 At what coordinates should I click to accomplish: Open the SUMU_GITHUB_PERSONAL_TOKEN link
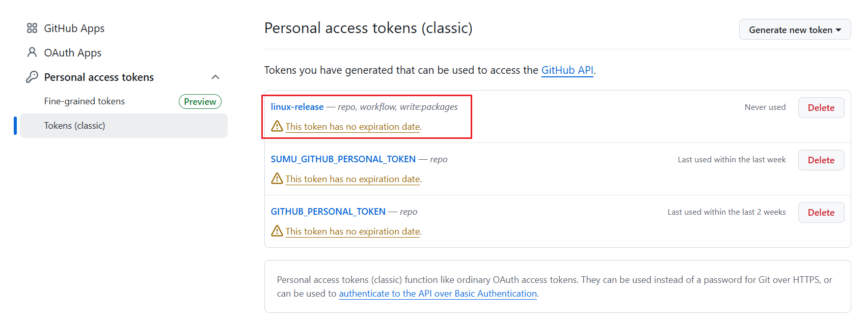(343, 159)
